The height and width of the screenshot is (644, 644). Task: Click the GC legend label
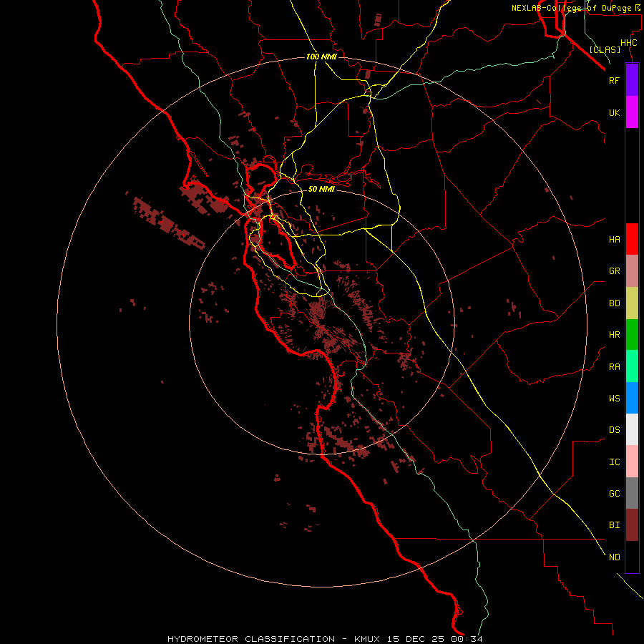tap(614, 493)
